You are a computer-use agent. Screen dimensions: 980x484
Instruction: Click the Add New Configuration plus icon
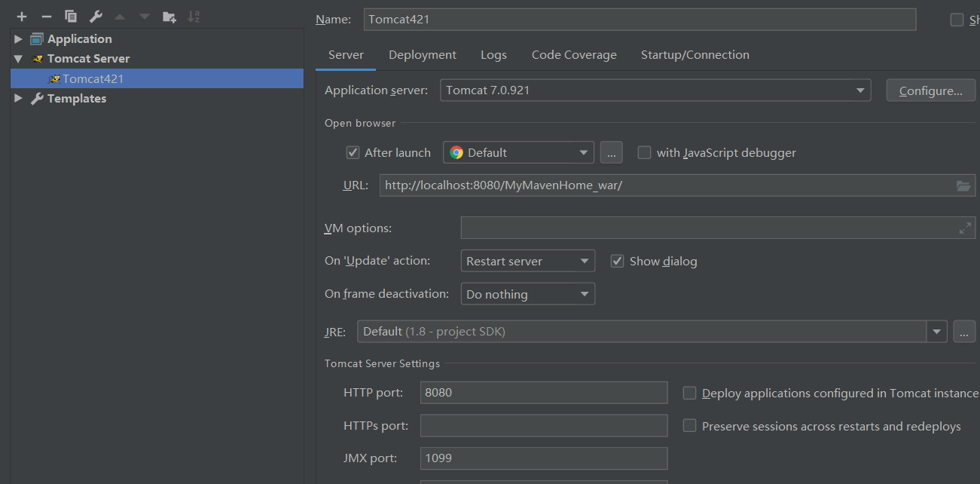point(22,17)
